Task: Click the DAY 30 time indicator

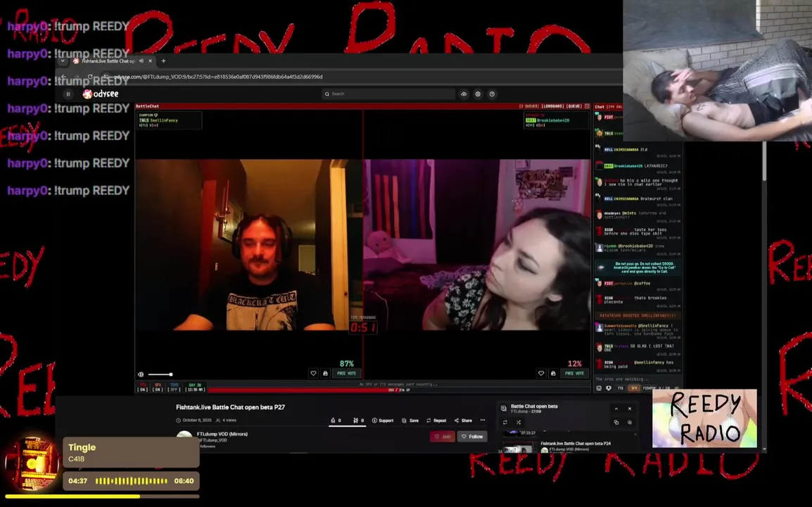Action: point(195,387)
